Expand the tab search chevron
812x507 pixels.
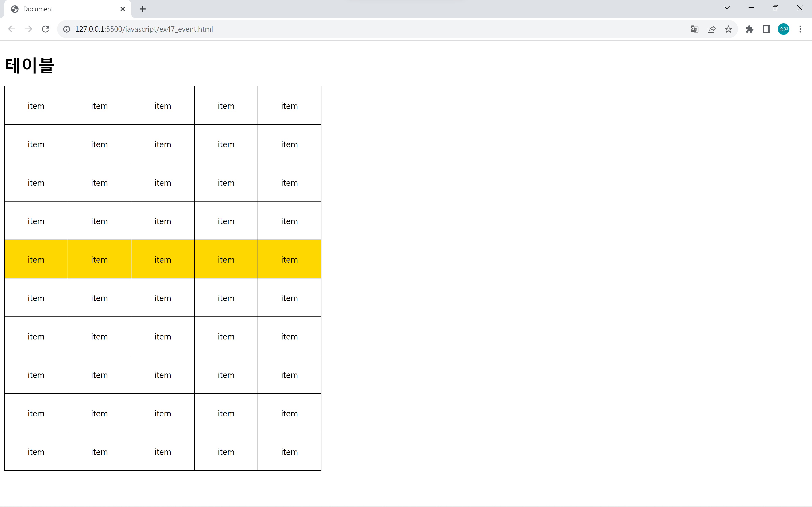point(727,8)
